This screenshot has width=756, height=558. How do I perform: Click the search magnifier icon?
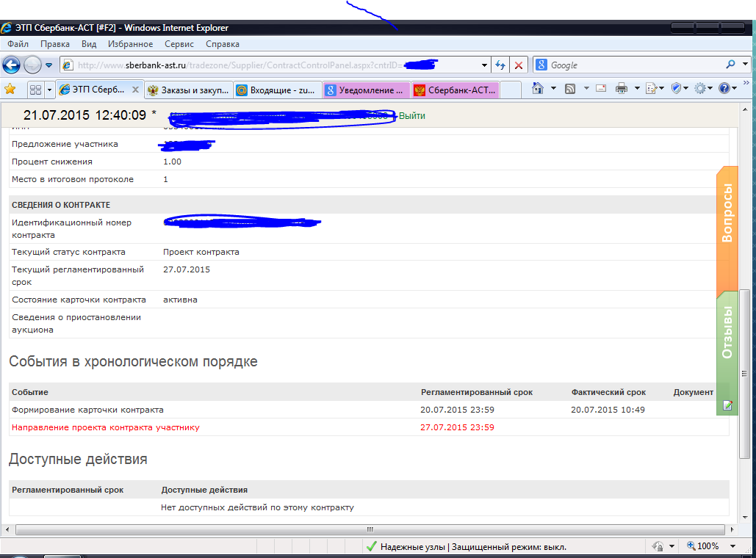point(730,65)
